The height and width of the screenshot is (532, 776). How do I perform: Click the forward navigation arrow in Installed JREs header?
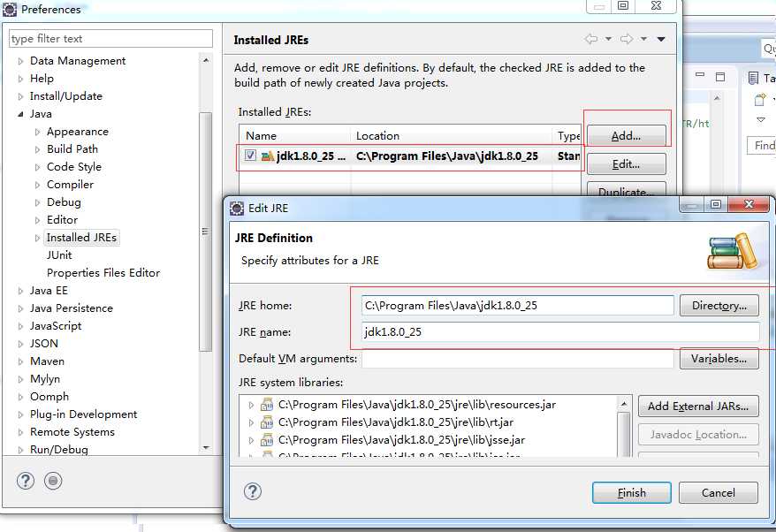[627, 39]
